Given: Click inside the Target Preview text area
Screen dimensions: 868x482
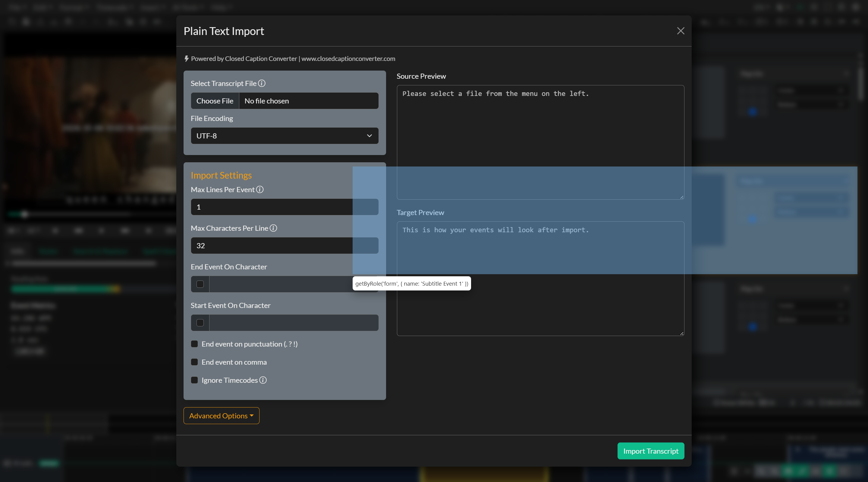Looking at the screenshot, I should pos(540,279).
